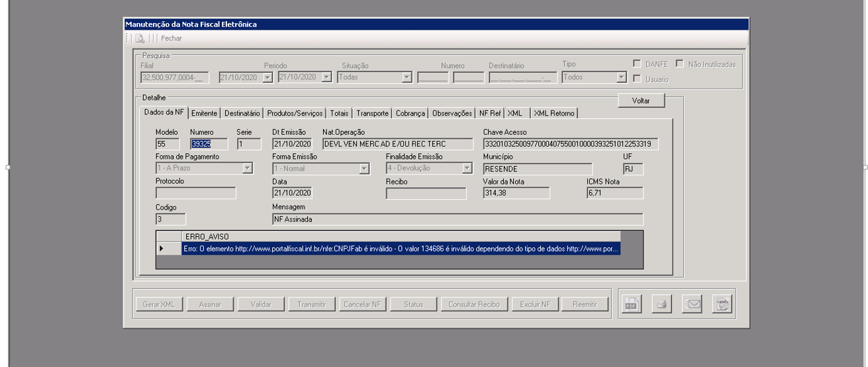Click the Serie field
This screenshot has width=868, height=367.
point(249,143)
